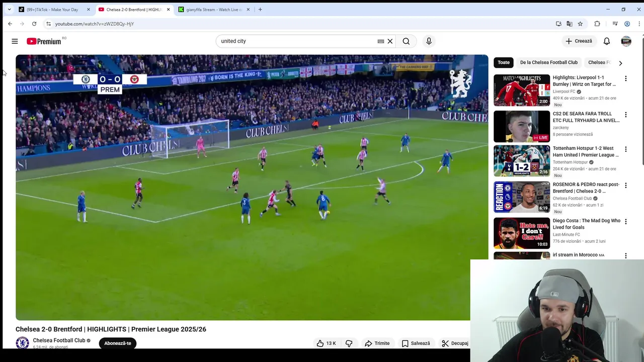Viewport: 644px width, 362px height.
Task: Open Diego Costa : The Mad Dog title
Action: click(586, 224)
